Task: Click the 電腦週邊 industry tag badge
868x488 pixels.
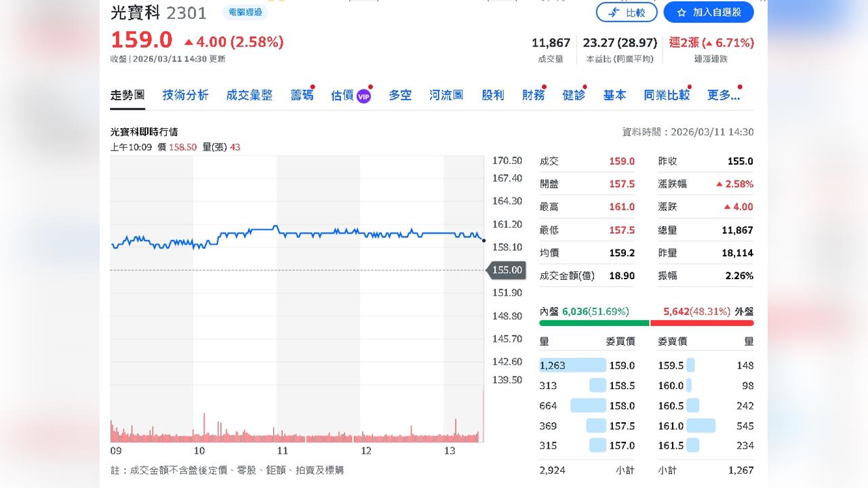Action: coord(245,12)
